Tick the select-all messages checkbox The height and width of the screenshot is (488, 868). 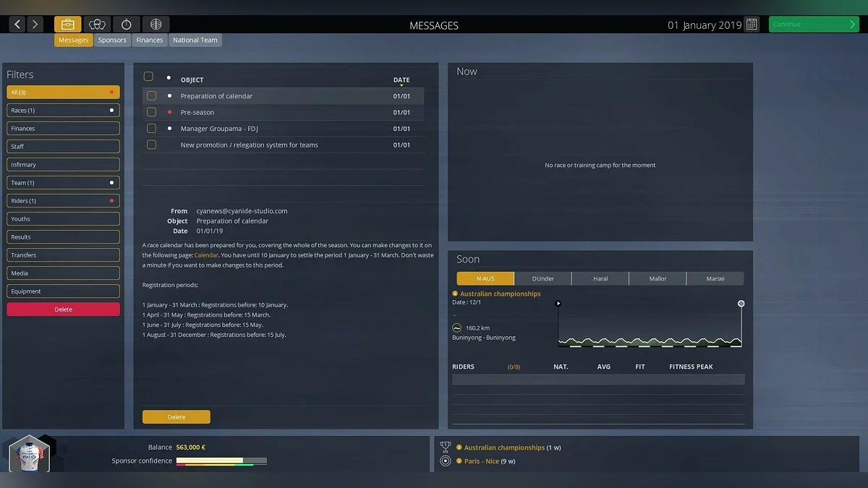[x=148, y=77]
